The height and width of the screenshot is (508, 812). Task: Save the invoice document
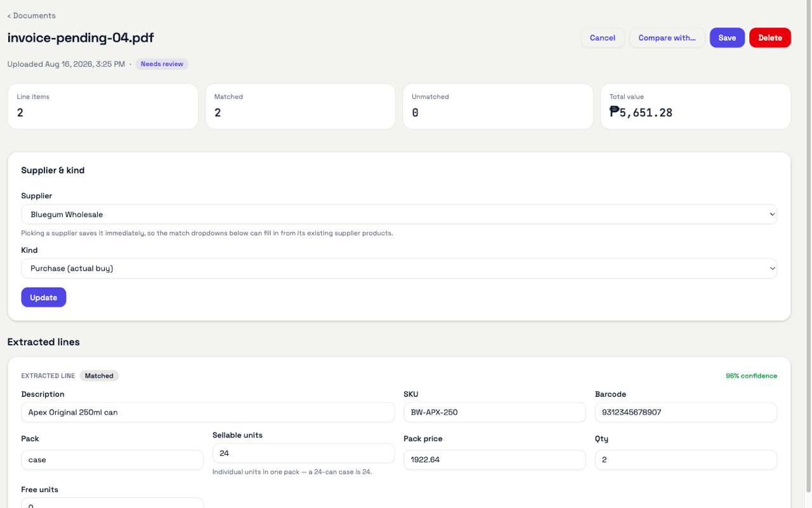(x=727, y=37)
